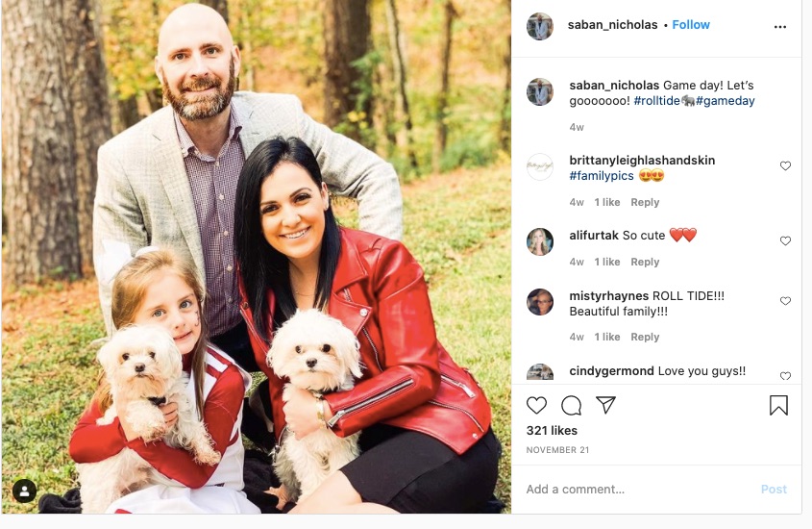The image size is (812, 529).
Task: Open alifurtak's profile avatar
Action: point(540,241)
